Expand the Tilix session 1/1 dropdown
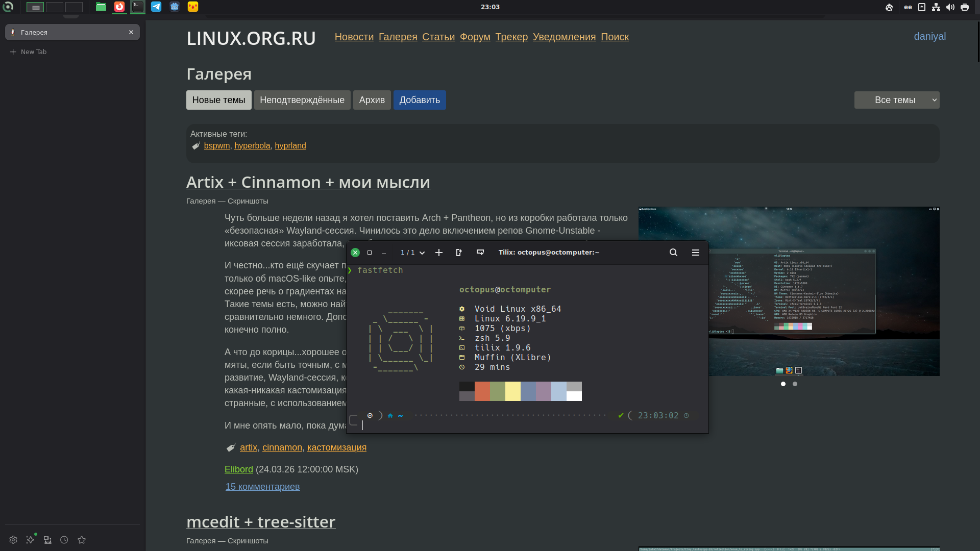Viewport: 980px width, 551px height. (x=422, y=253)
